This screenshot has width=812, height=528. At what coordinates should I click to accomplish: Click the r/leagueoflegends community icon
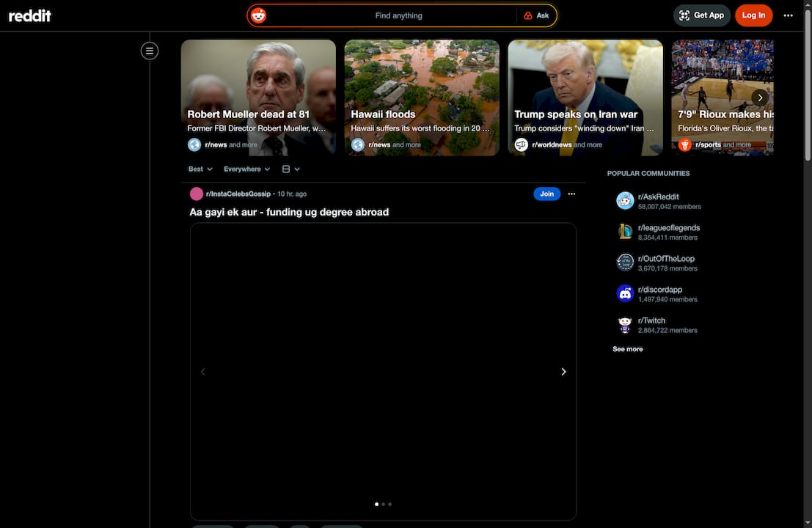click(x=625, y=231)
